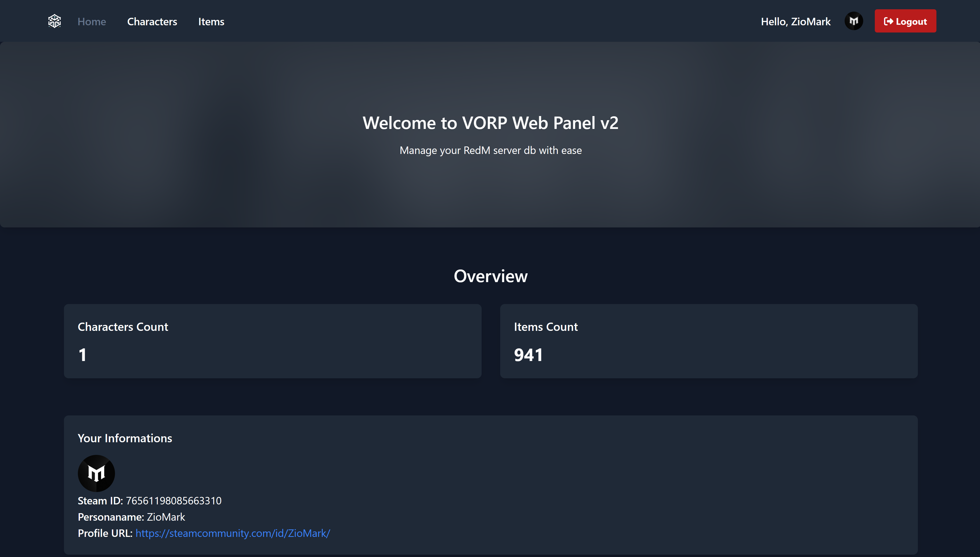Click the VORP cube logo icon
980x557 pixels.
click(x=54, y=21)
